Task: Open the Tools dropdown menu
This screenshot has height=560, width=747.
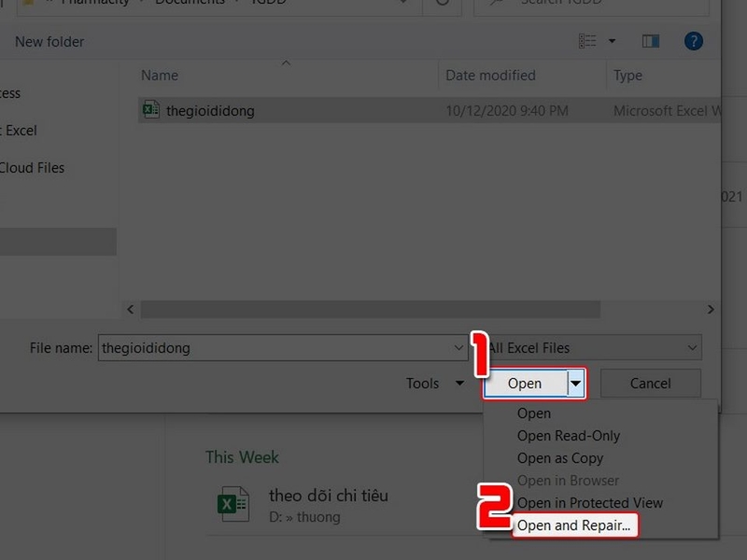Action: pyautogui.click(x=435, y=384)
